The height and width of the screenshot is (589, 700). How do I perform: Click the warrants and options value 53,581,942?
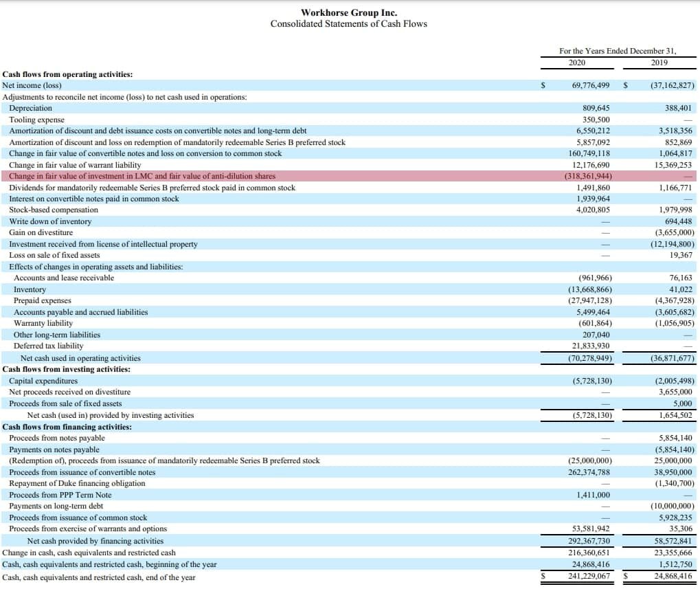[x=591, y=529]
